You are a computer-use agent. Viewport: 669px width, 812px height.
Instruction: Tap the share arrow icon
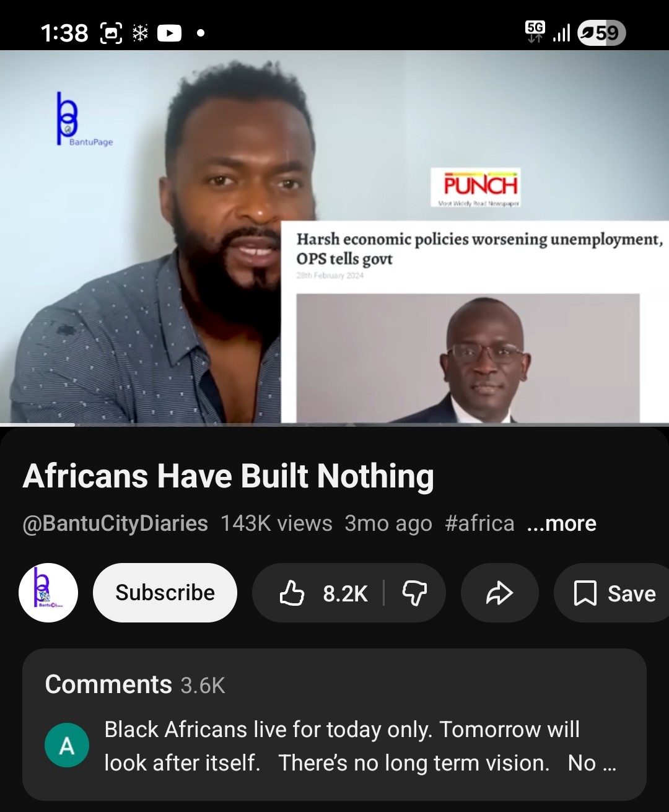point(499,593)
